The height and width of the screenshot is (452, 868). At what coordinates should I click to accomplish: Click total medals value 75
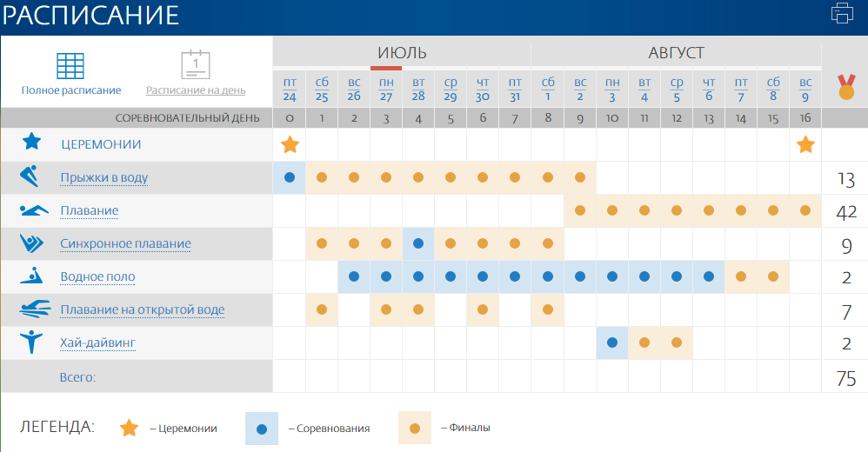tap(846, 378)
